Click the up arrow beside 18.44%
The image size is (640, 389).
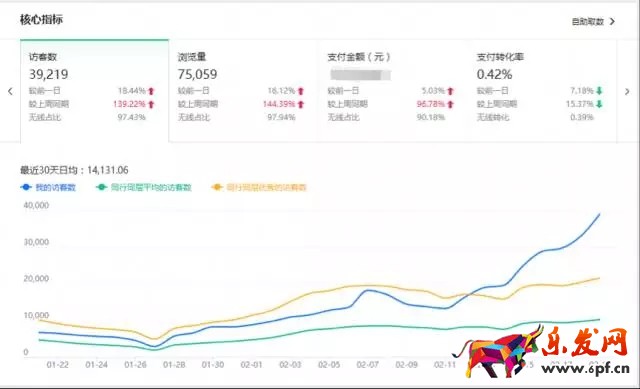tap(151, 91)
